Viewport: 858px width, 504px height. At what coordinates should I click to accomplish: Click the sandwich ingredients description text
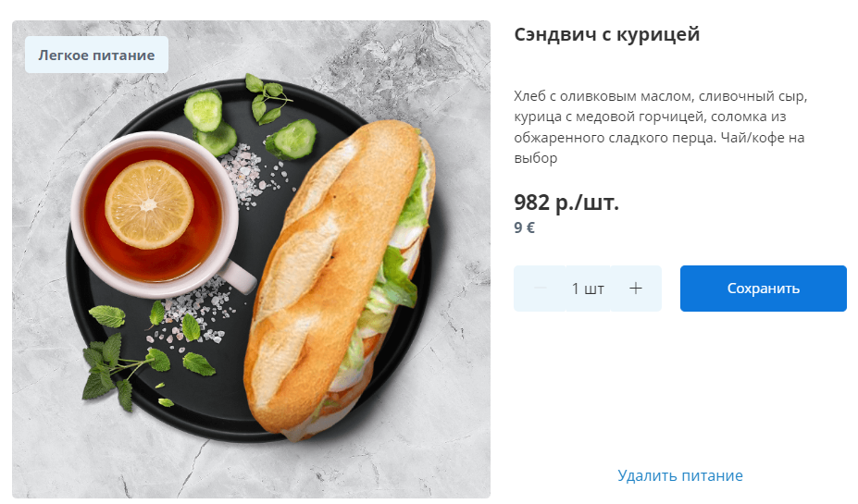[x=660, y=127]
